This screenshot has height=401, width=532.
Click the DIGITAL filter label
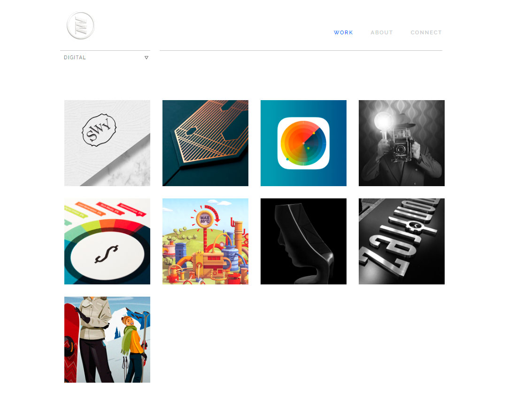(75, 57)
